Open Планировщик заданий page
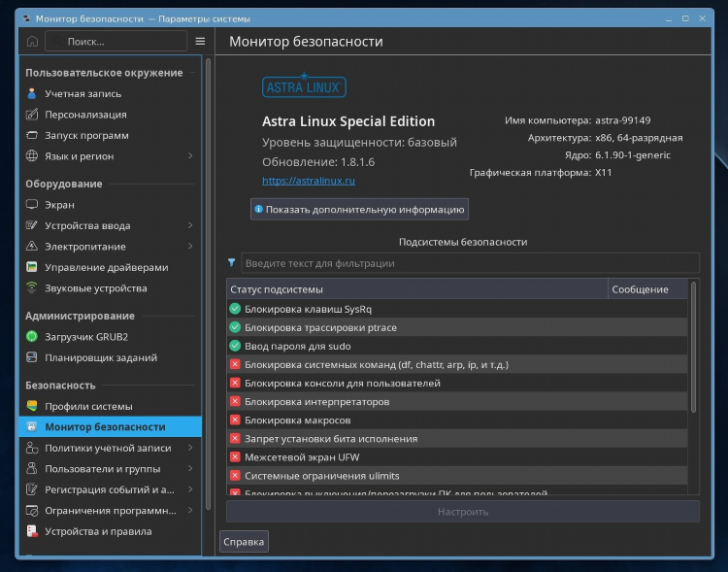 coord(111,357)
